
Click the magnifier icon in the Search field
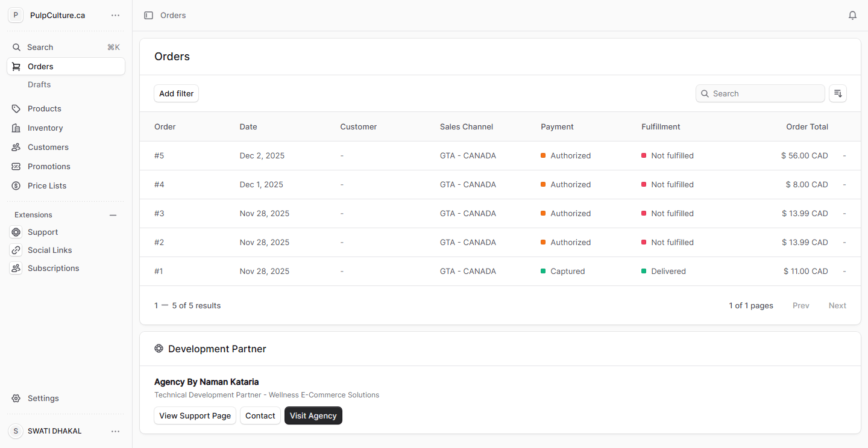click(705, 93)
